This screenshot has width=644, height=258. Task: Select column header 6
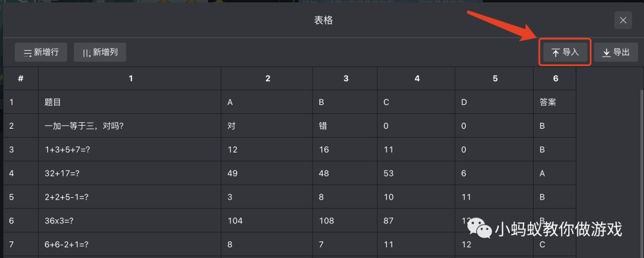point(555,78)
